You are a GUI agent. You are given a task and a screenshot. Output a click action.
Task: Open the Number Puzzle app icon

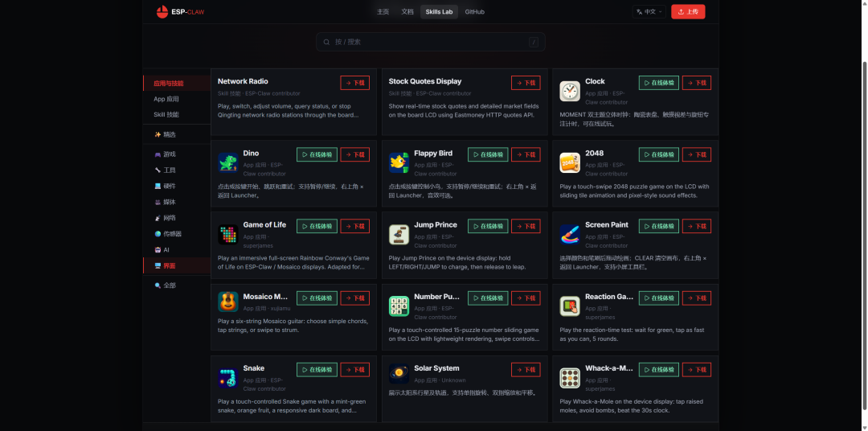(x=399, y=306)
